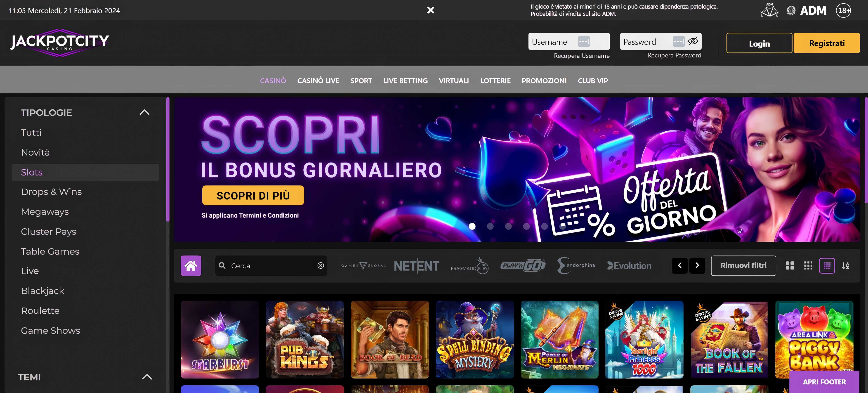This screenshot has height=393, width=868.
Task: Filter games by Play'n GO logo
Action: click(x=523, y=266)
